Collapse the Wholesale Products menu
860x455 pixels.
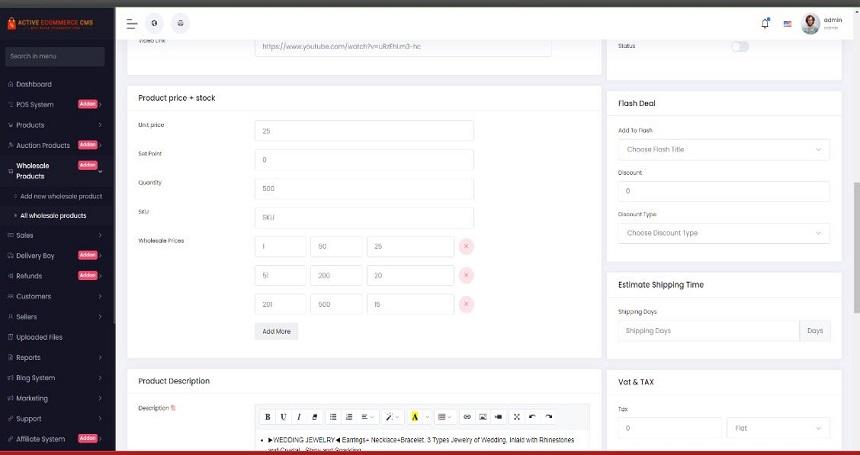click(x=55, y=171)
